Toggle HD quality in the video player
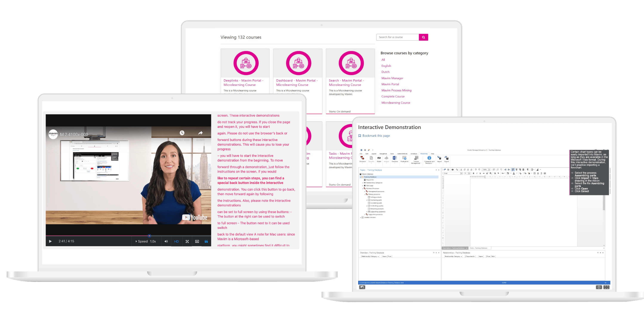Viewport: 644px width, 318px height. point(176,241)
